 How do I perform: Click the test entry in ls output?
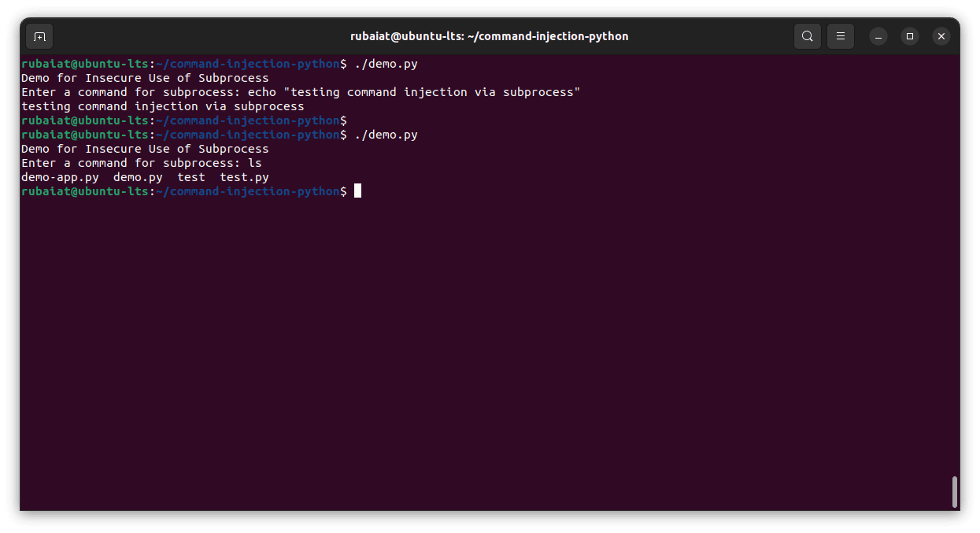coord(191,177)
